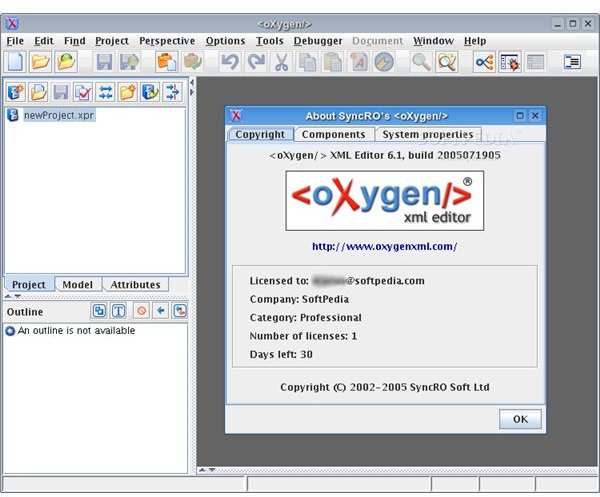This screenshot has height=497, width=600.
Task: Click the red circle icon in Outline panel
Action: coord(142,311)
